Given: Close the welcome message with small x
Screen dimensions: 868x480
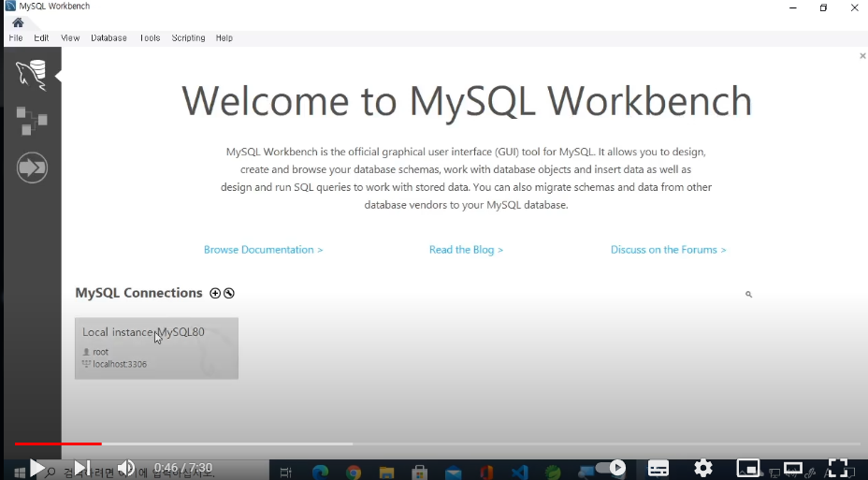Looking at the screenshot, I should click(x=862, y=56).
